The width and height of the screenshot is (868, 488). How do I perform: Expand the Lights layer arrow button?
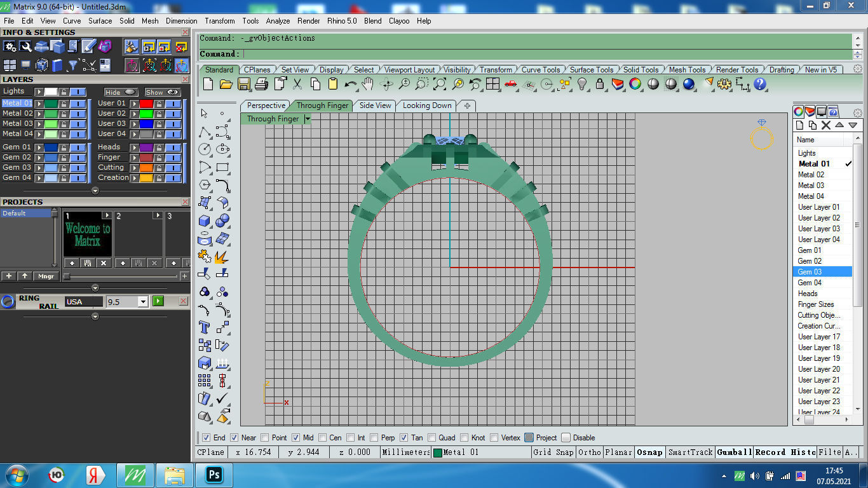(39, 92)
